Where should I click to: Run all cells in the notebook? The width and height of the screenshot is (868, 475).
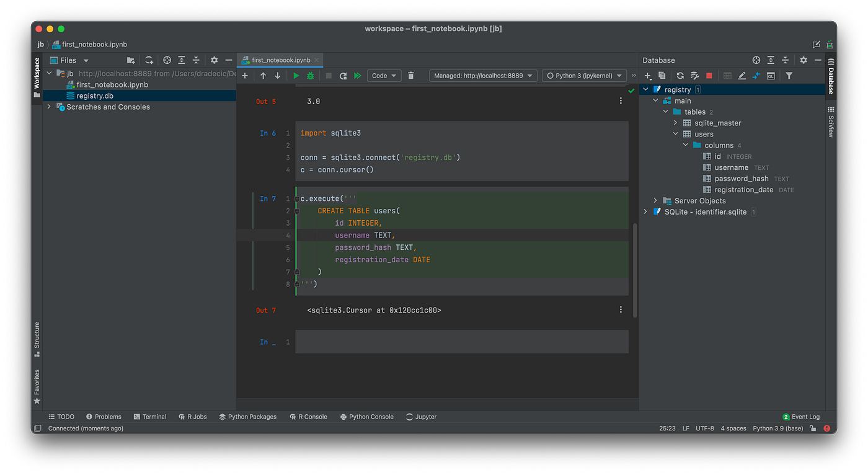[x=358, y=75]
